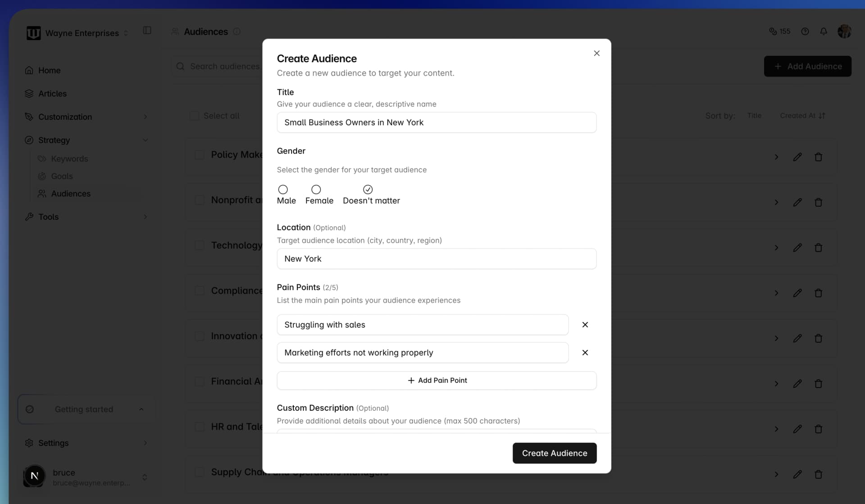Image resolution: width=865 pixels, height=504 pixels.
Task: Open the credits counter showing 155
Action: pos(779,31)
